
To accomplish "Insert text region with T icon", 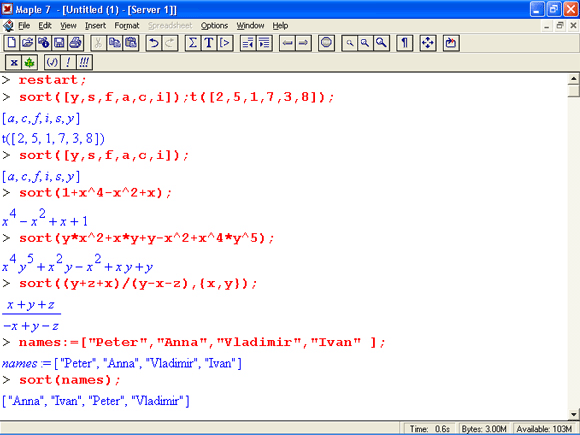I will [209, 43].
